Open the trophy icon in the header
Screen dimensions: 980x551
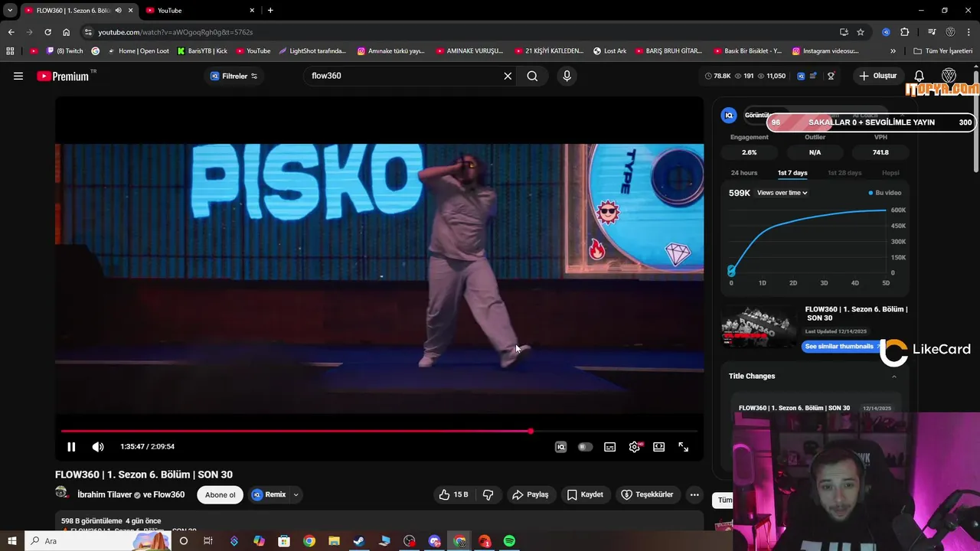pyautogui.click(x=831, y=76)
